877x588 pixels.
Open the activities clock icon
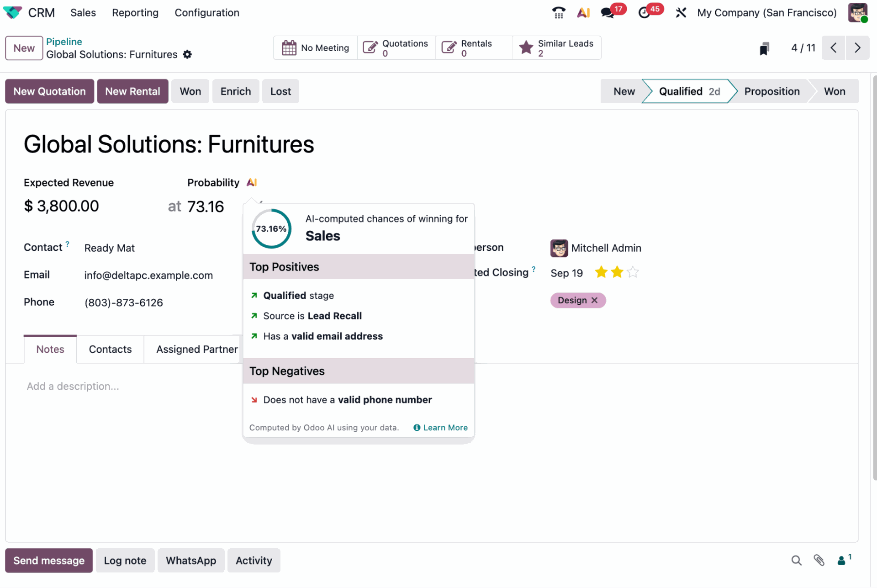pyautogui.click(x=644, y=12)
